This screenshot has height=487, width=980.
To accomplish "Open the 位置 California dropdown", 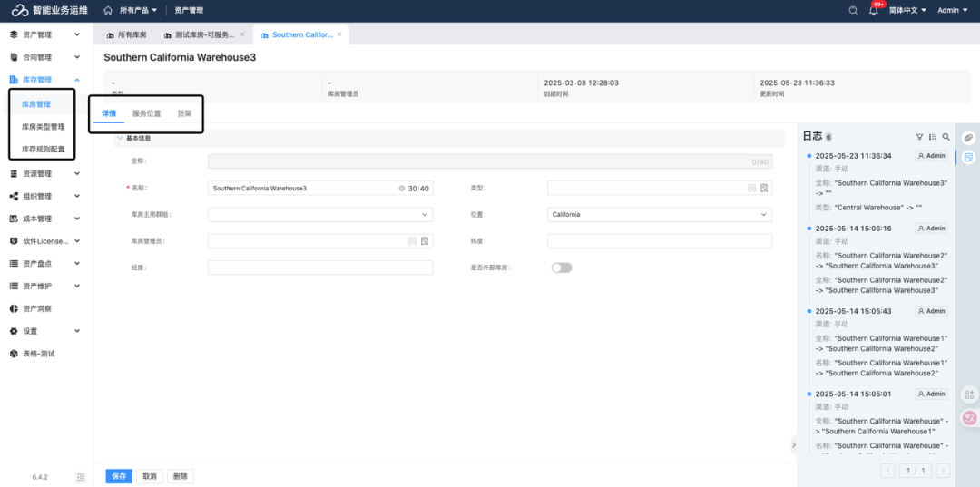I will (x=660, y=214).
